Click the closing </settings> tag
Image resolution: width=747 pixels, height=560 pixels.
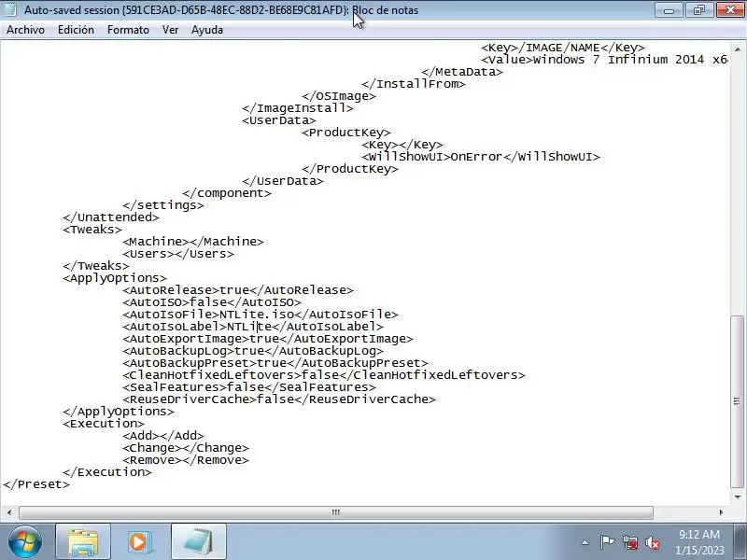(x=162, y=205)
